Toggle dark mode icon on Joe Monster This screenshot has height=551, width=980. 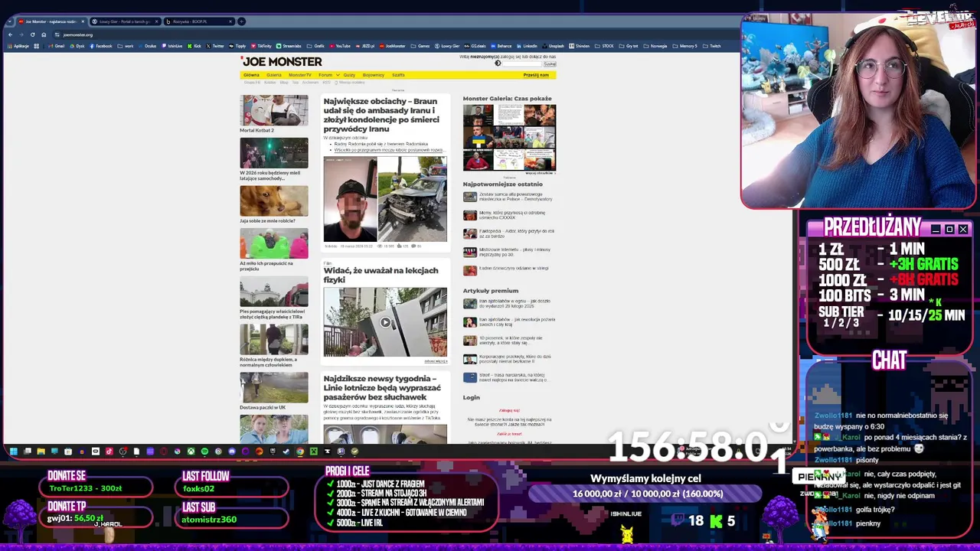click(498, 64)
